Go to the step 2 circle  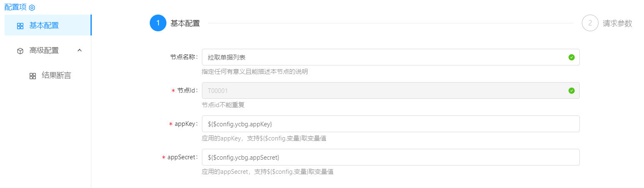(590, 23)
